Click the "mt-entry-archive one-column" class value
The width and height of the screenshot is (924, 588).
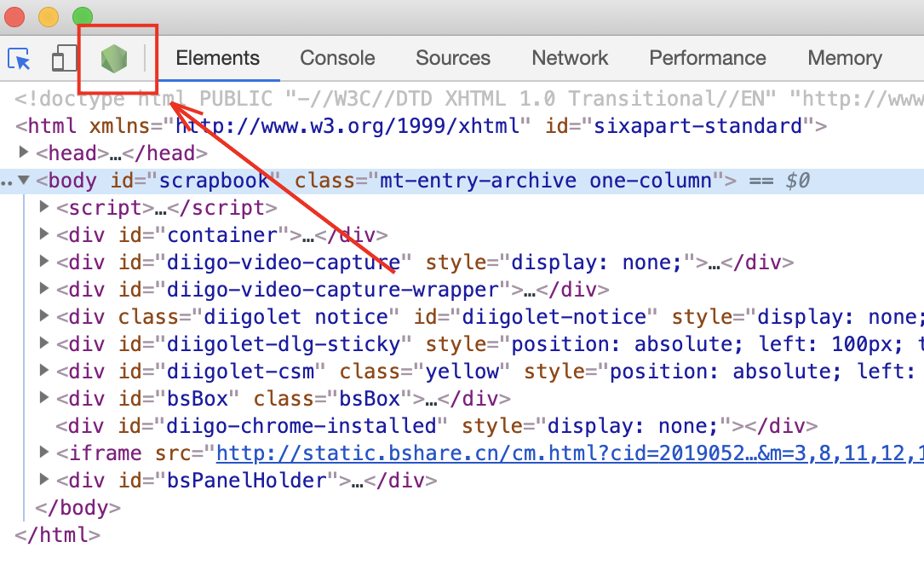[x=546, y=181]
